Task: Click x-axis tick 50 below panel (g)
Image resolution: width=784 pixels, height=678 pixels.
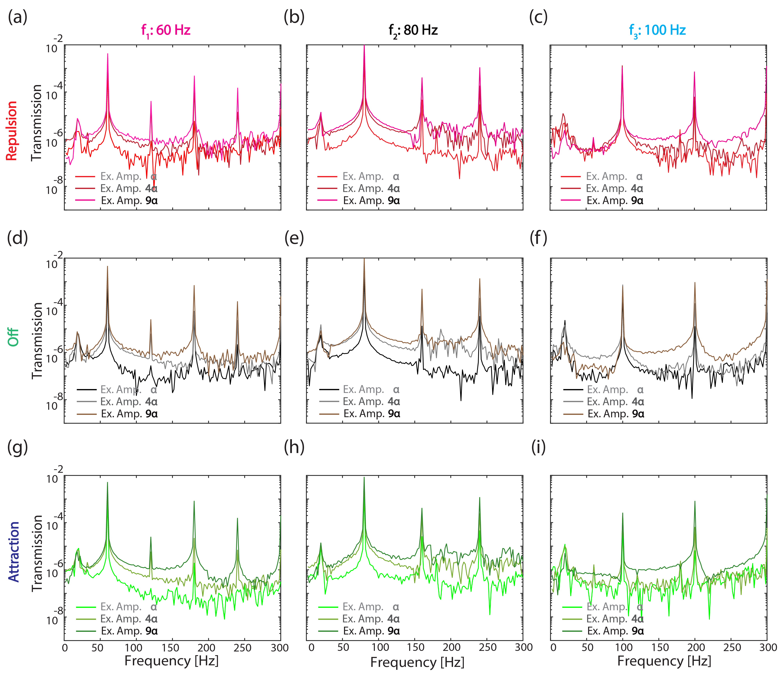Action: coord(97,648)
